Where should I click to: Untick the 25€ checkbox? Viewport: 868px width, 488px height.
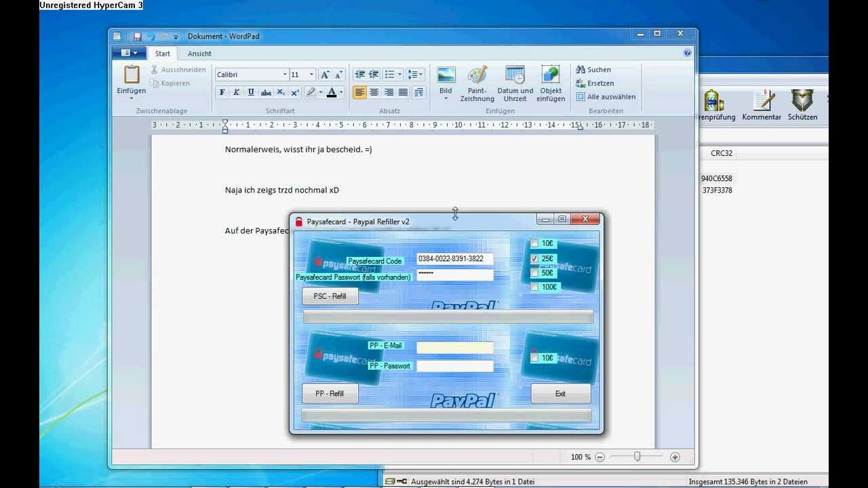point(534,258)
